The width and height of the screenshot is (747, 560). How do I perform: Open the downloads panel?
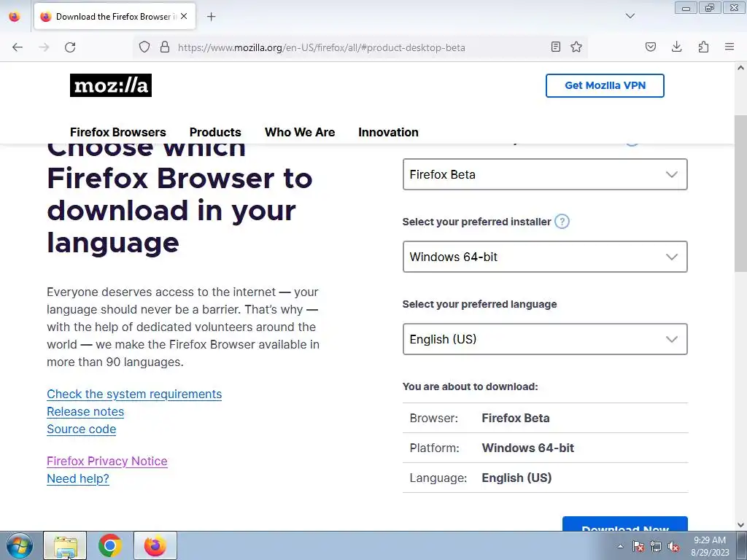676,47
